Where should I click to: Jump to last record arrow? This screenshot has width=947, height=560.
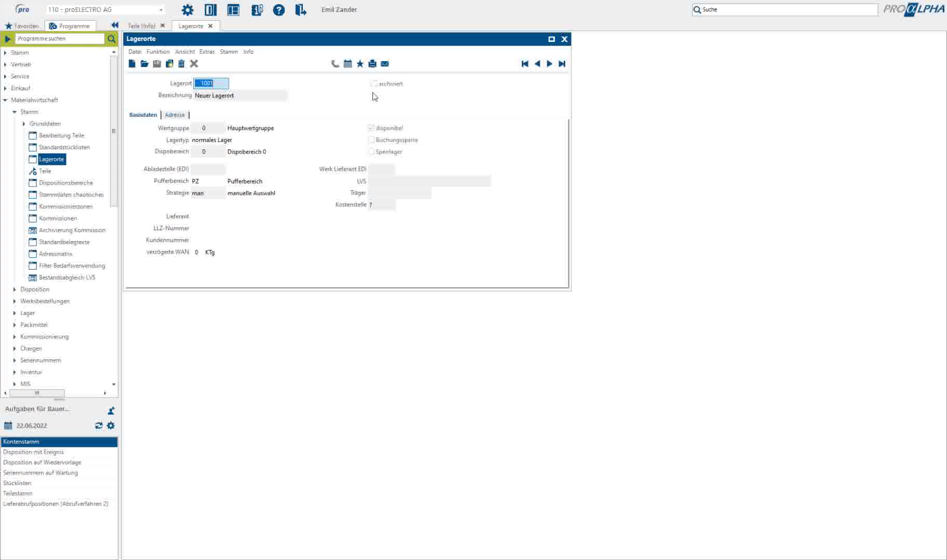pos(562,64)
